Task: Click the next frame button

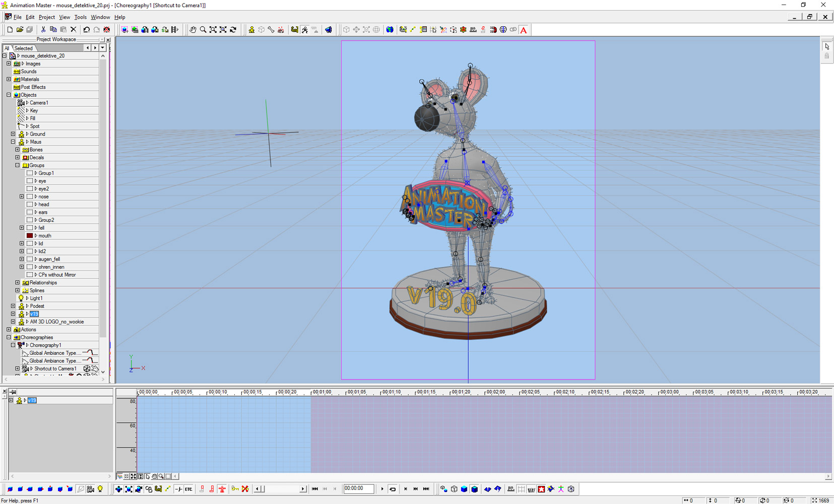Action: point(406,489)
